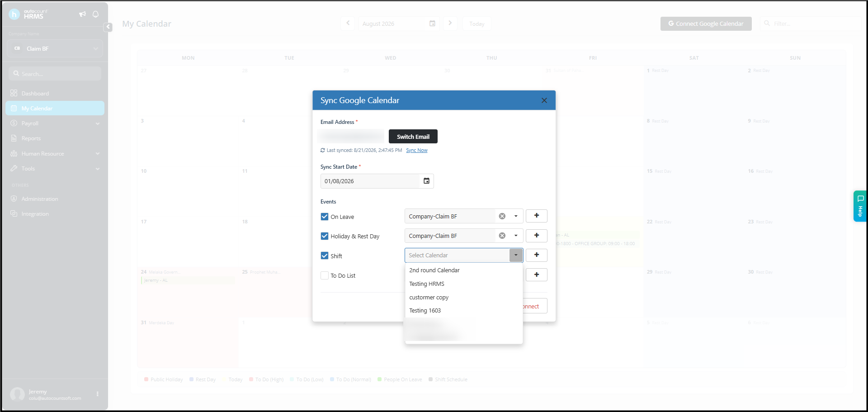Open Dashboard in the sidebar
Screen dimensions: 868x412
(x=55, y=94)
